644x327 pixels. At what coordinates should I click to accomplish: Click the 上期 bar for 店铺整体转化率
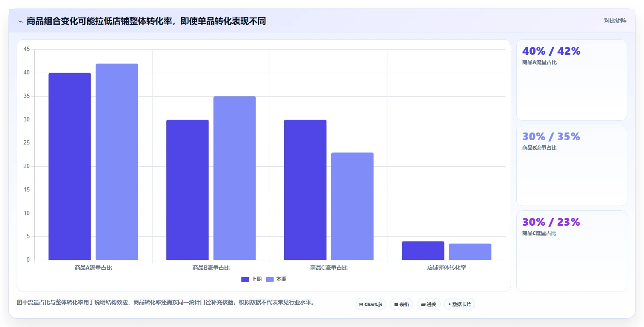(x=423, y=250)
